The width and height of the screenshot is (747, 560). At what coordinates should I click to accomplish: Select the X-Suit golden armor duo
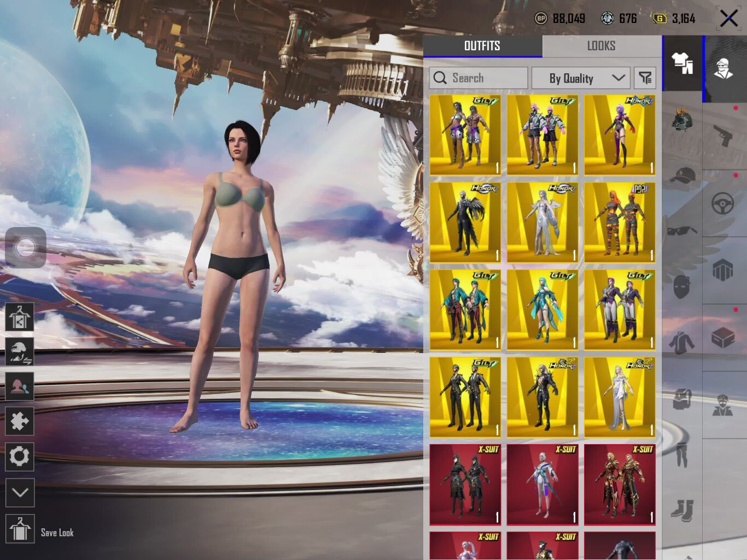pos(620,485)
